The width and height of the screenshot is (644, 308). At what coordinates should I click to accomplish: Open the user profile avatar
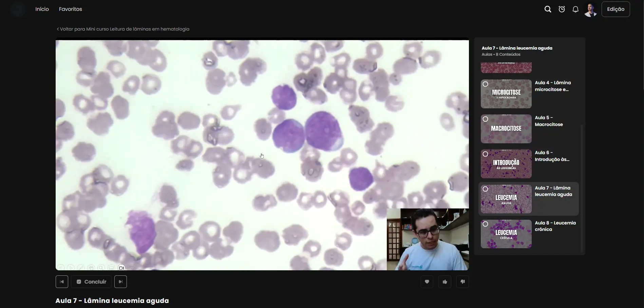(591, 10)
